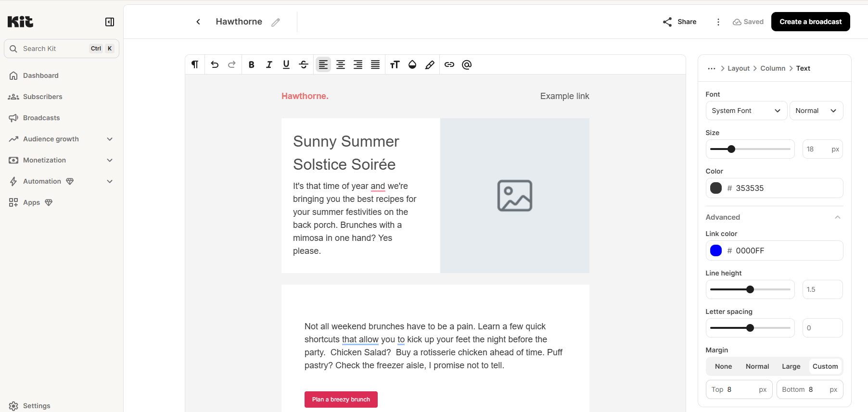Click the letter spacing value field
The width and height of the screenshot is (868, 412).
coord(822,328)
